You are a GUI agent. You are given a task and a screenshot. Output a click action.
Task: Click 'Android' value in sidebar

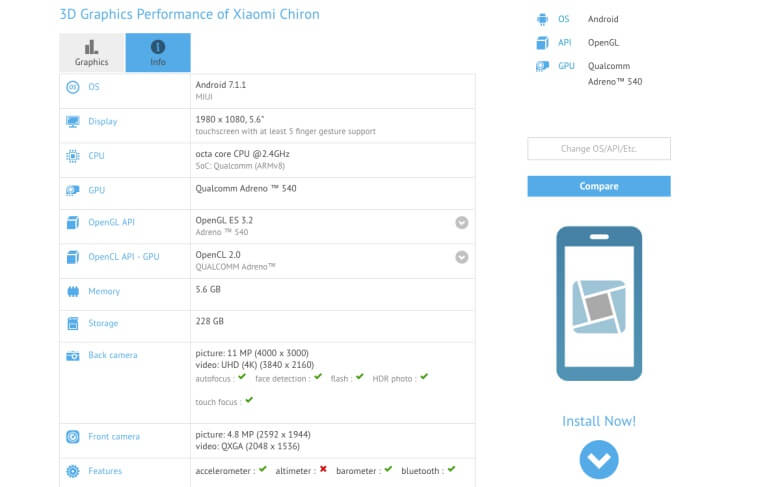click(x=603, y=19)
